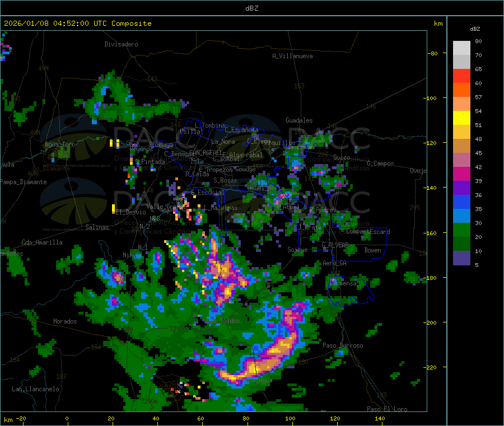
Task: Select the C_Campos label
Action: point(380,163)
